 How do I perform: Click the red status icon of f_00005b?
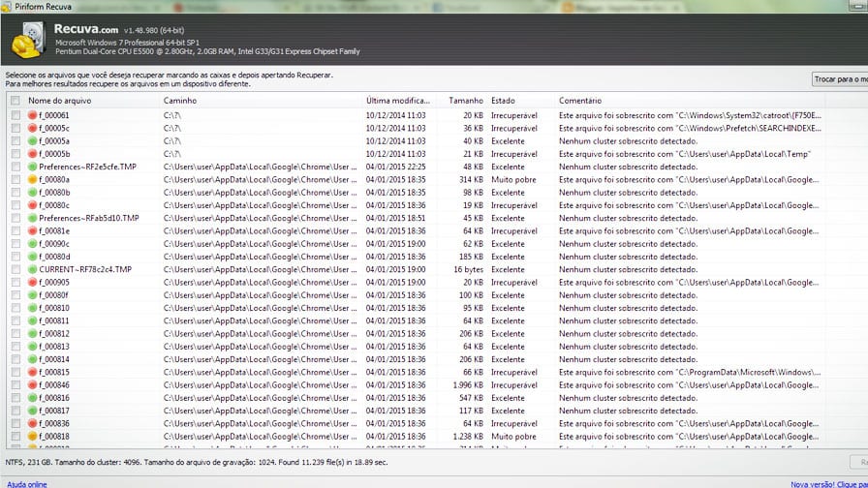pyautogui.click(x=33, y=154)
